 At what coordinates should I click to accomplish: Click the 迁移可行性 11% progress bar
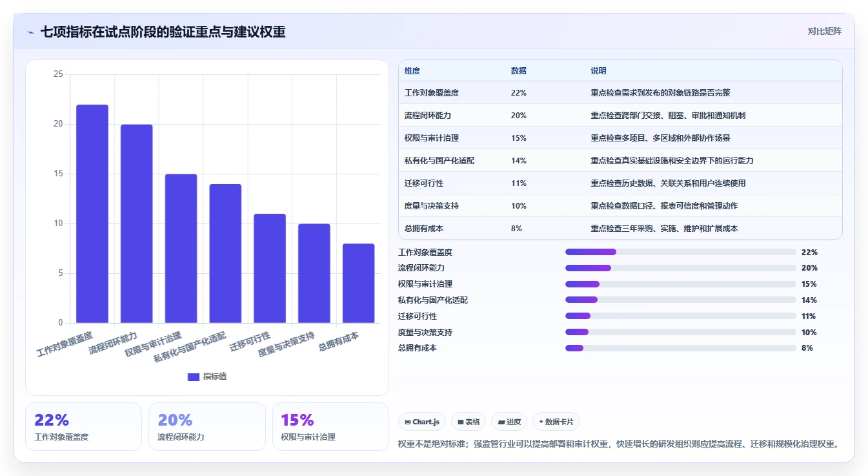pos(681,316)
